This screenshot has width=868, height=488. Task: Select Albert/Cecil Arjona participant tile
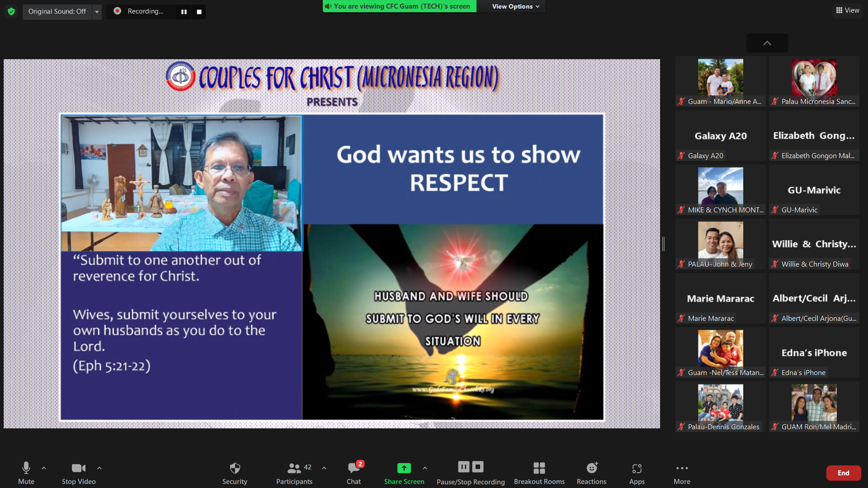[x=814, y=298]
